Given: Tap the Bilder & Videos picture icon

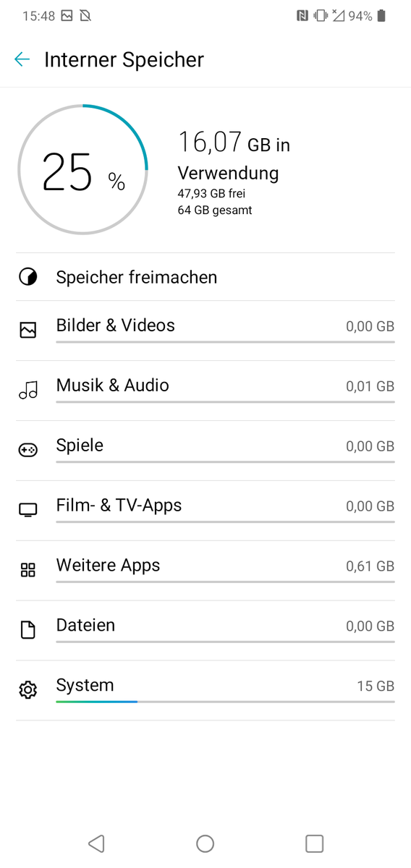Looking at the screenshot, I should pyautogui.click(x=27, y=331).
